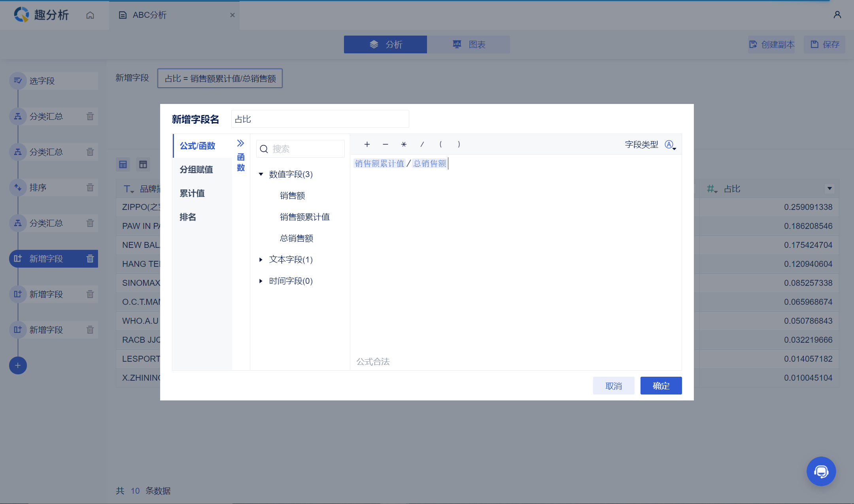Insert a plus operator into formula
854x504 pixels.
pyautogui.click(x=367, y=144)
